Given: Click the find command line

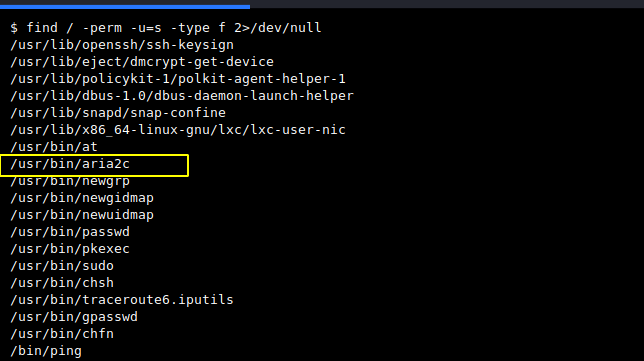Looking at the screenshot, I should [x=166, y=28].
